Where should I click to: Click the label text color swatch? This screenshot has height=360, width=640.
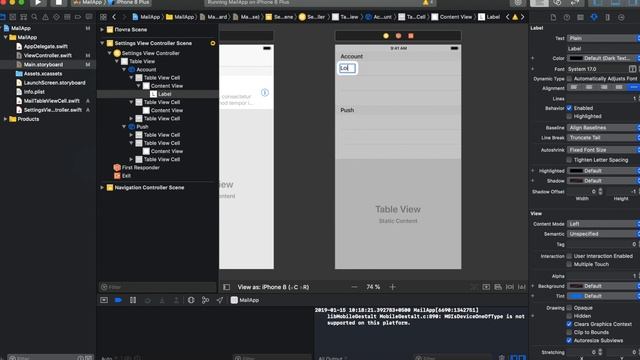click(576, 58)
